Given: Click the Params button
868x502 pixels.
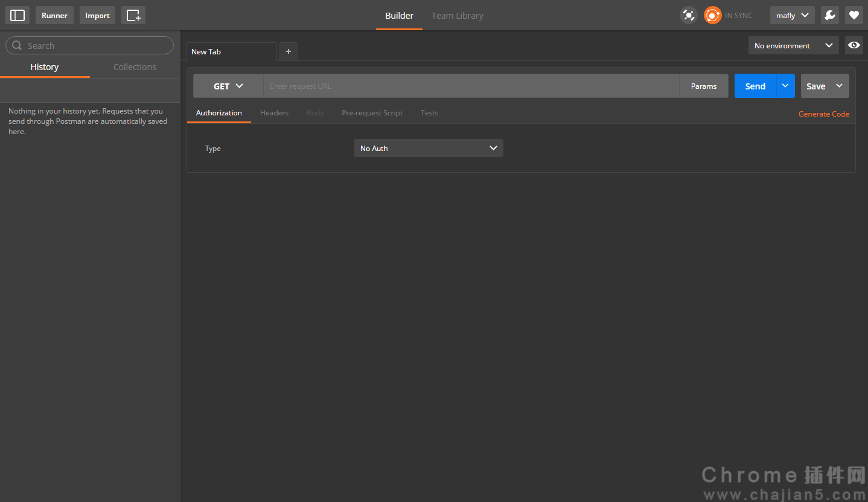Looking at the screenshot, I should pos(704,86).
